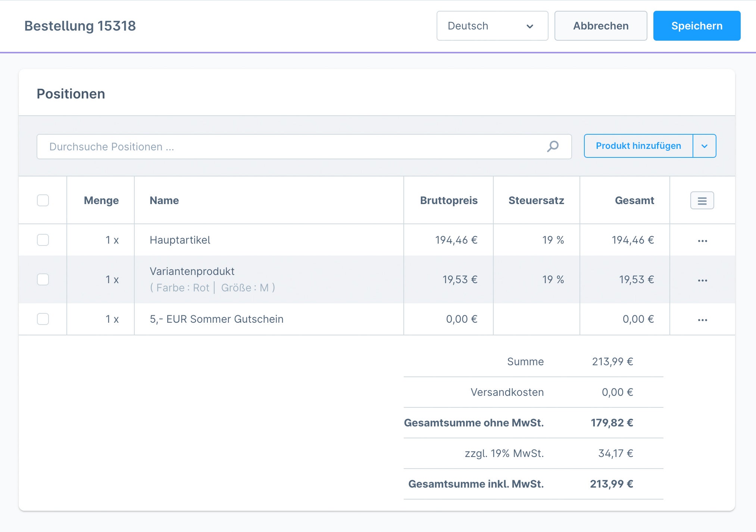The image size is (756, 532).
Task: Click the Positionen card heading
Action: pos(71,94)
